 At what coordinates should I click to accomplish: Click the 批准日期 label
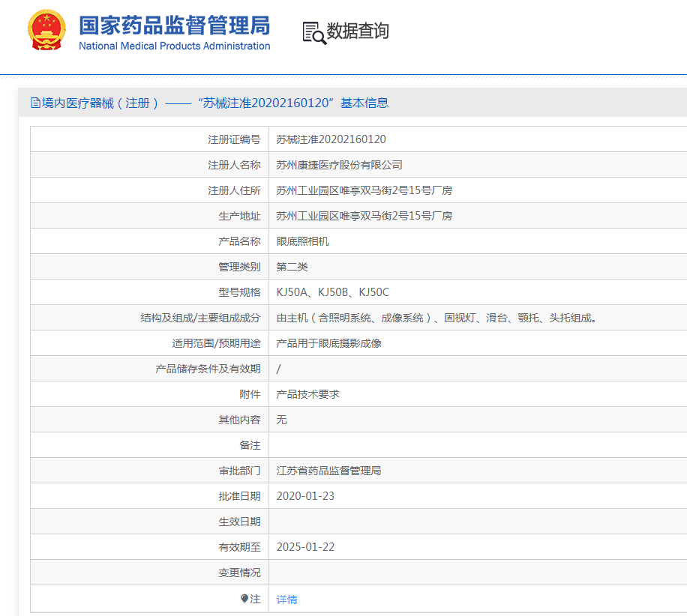pos(239,496)
